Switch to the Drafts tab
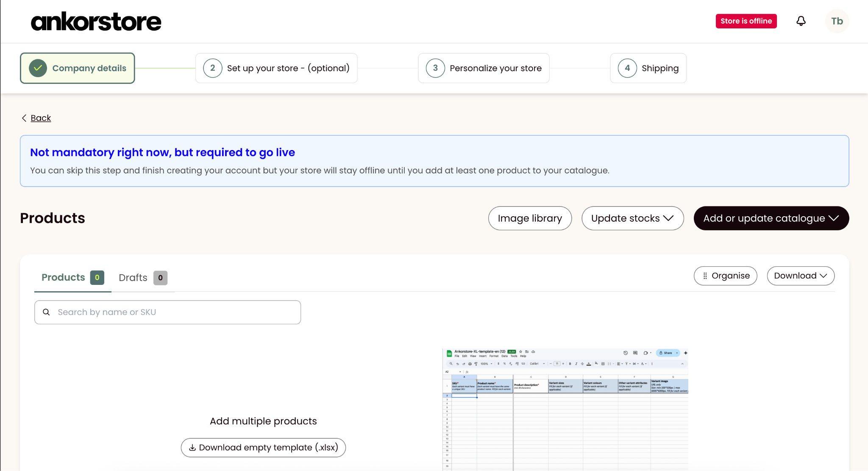868x471 pixels. [143, 278]
